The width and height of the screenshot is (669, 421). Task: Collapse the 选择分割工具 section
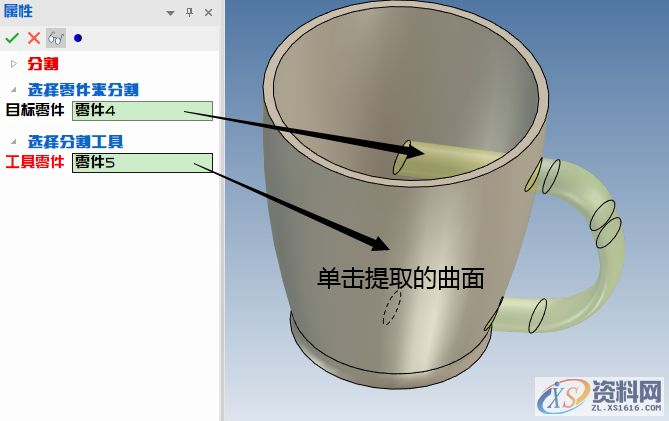(x=14, y=141)
